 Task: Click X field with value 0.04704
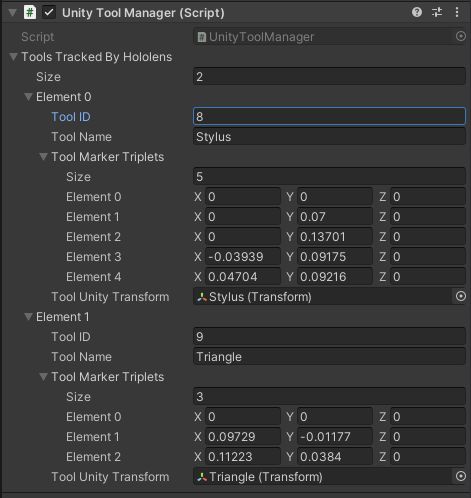[243, 277]
